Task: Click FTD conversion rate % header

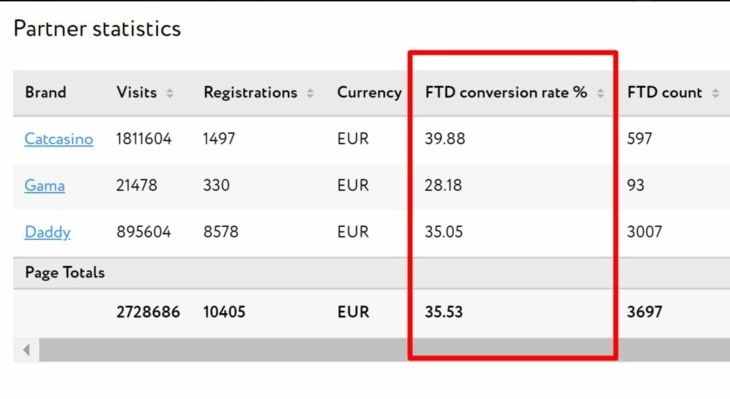Action: click(506, 92)
